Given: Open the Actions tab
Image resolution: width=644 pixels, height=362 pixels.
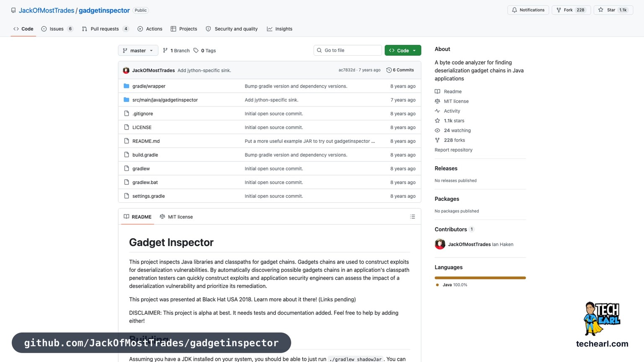Looking at the screenshot, I should tap(150, 29).
